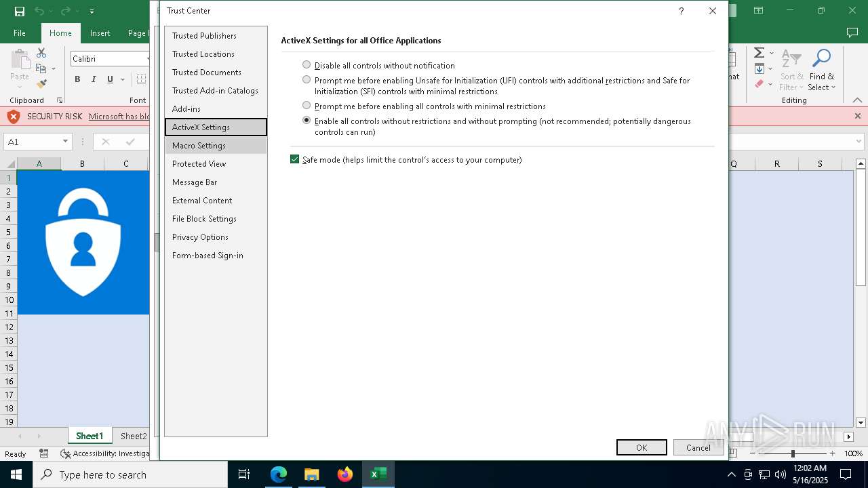Click the Cut scissors icon
The height and width of the screenshot is (488, 868).
[41, 53]
